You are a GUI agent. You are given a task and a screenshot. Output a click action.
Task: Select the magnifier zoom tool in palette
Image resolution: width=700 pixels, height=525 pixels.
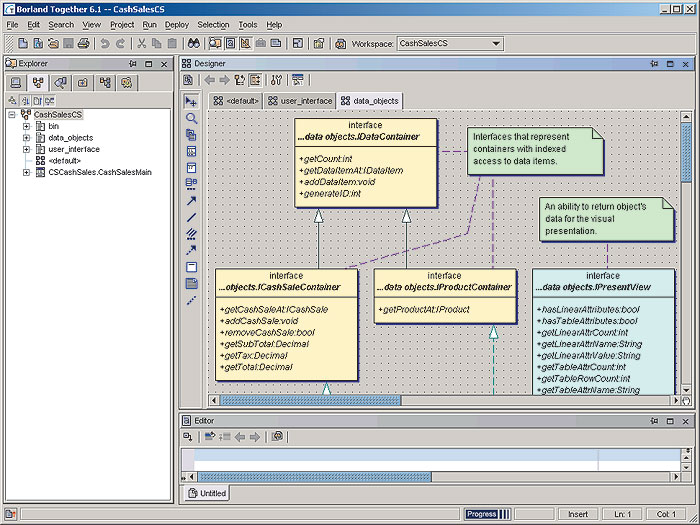tap(192, 118)
